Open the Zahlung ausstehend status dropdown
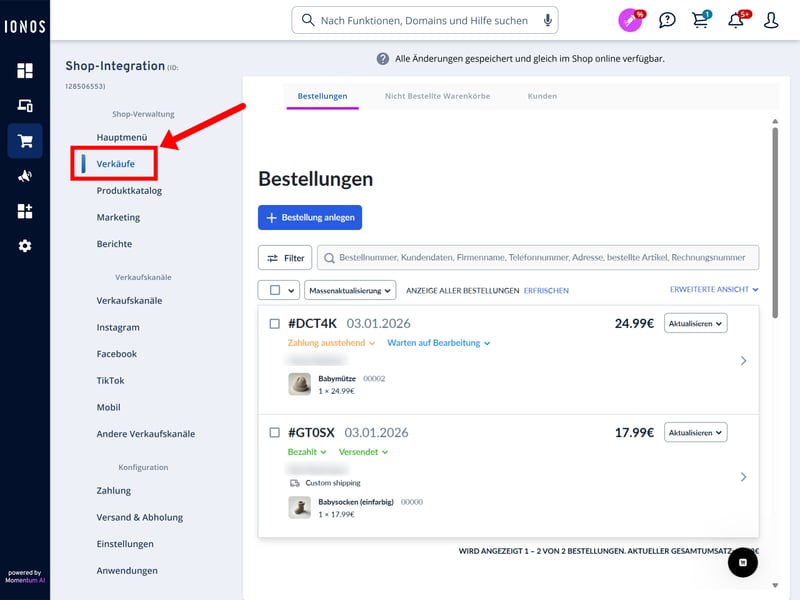The height and width of the screenshot is (600, 800). click(x=331, y=343)
